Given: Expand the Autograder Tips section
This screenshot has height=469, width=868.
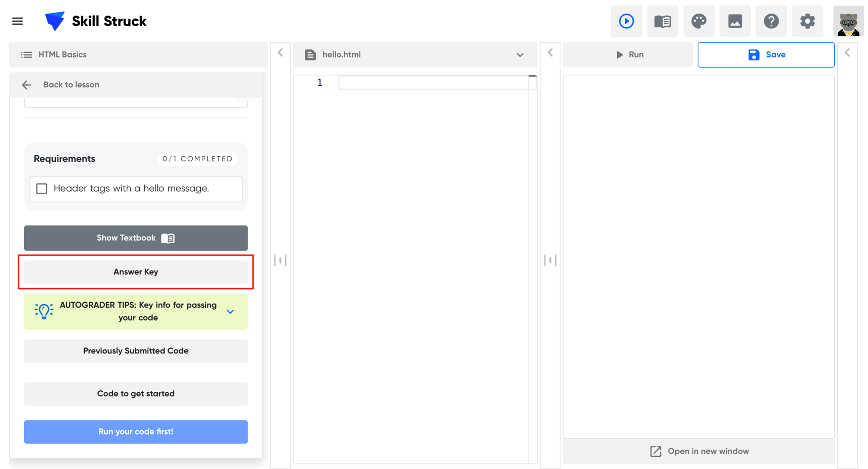Looking at the screenshot, I should (x=230, y=312).
